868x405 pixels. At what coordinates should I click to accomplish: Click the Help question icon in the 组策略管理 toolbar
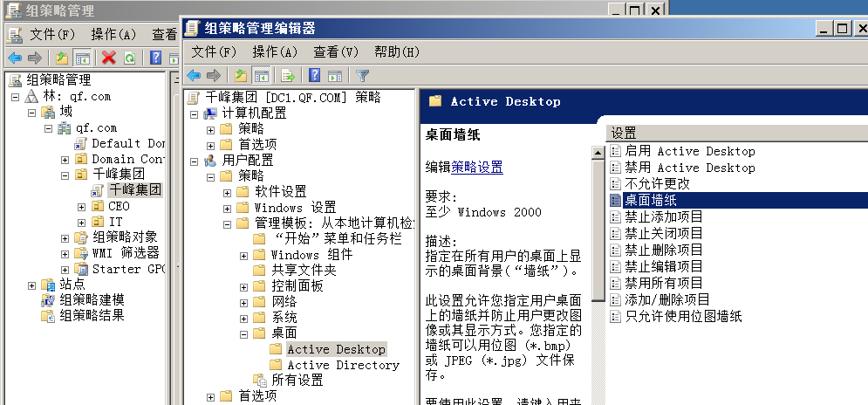pos(156,57)
